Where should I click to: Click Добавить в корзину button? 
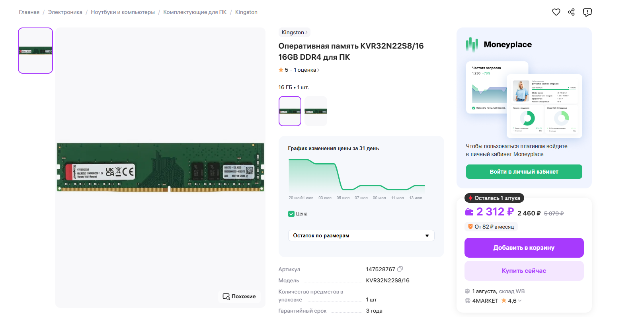[x=524, y=248]
